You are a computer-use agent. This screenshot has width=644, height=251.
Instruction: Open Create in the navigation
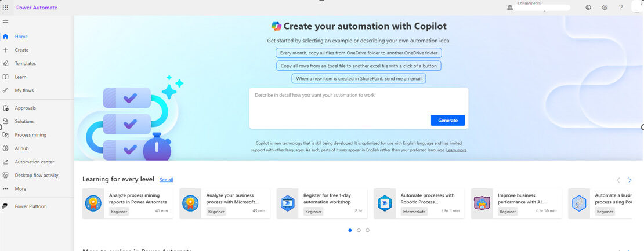click(22, 50)
